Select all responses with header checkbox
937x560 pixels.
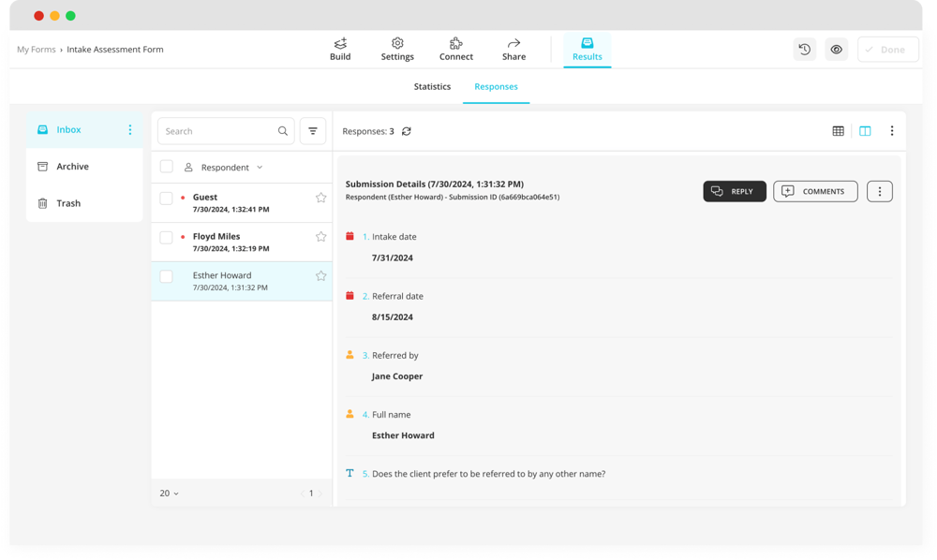point(166,167)
